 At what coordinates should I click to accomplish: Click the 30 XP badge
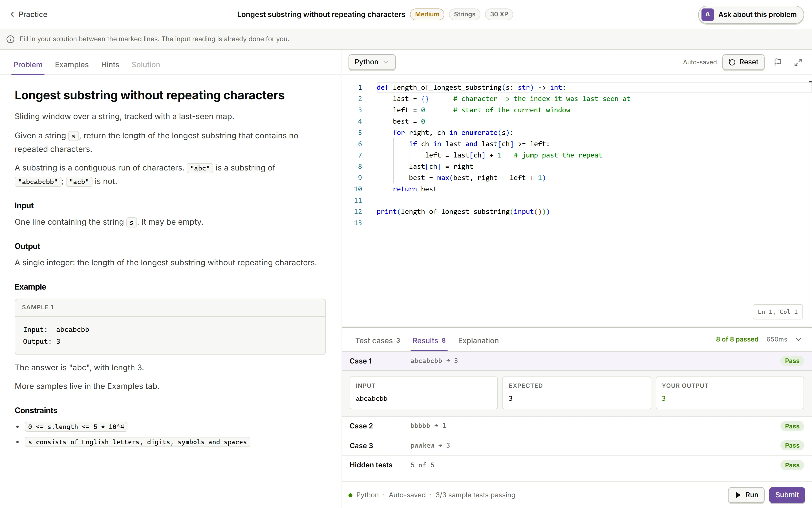coord(498,14)
